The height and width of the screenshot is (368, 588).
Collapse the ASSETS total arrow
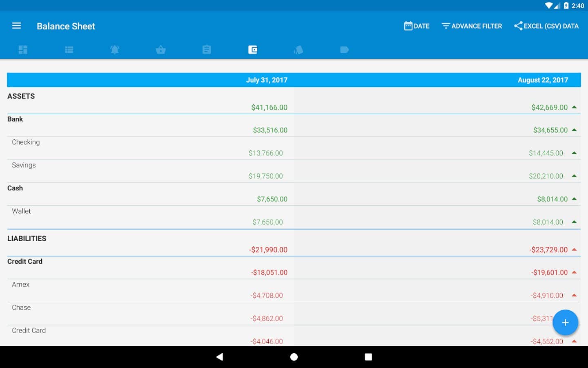pyautogui.click(x=574, y=107)
